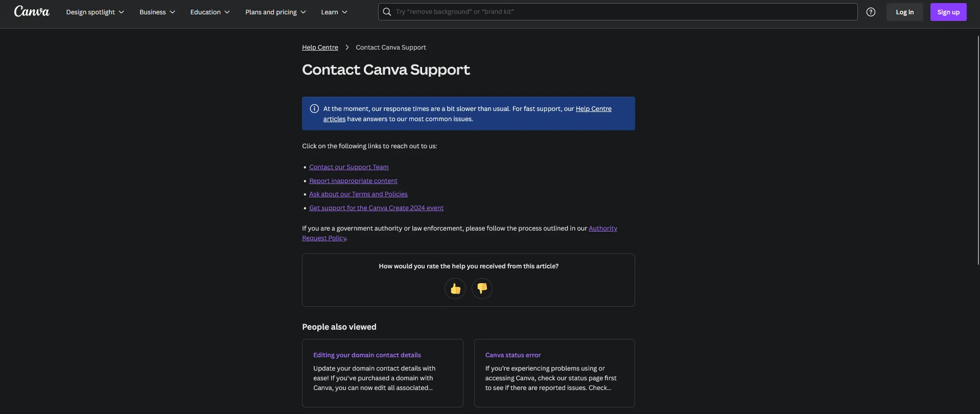Rate article with thumbs down
Viewport: 980px width, 414px height.
[482, 289]
